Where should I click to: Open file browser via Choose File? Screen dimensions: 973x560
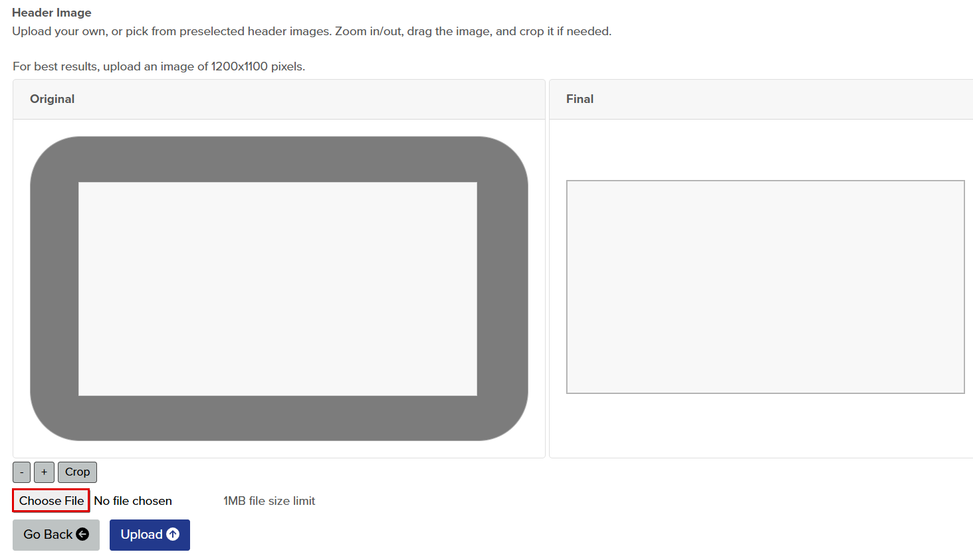pos(50,500)
